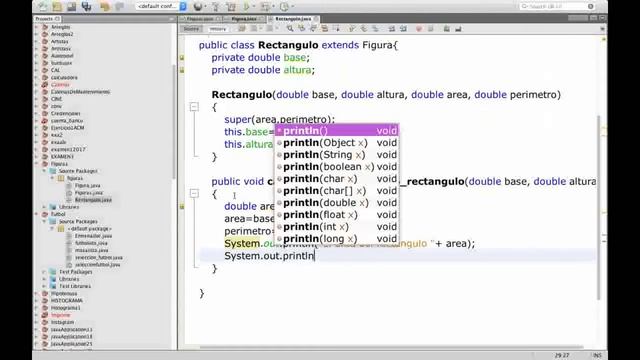
Task: Click class name Rectangulo in the declaration
Action: [x=288, y=45]
